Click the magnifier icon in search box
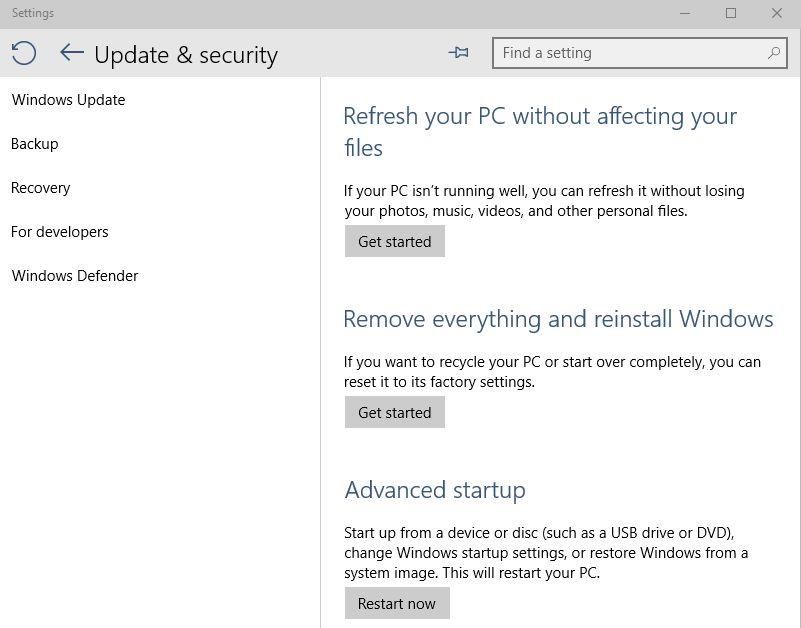Viewport: 801px width, 628px height. tap(774, 53)
